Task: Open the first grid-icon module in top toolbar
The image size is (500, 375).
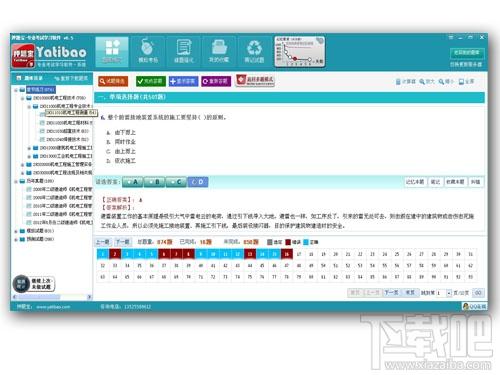Action: (112, 51)
